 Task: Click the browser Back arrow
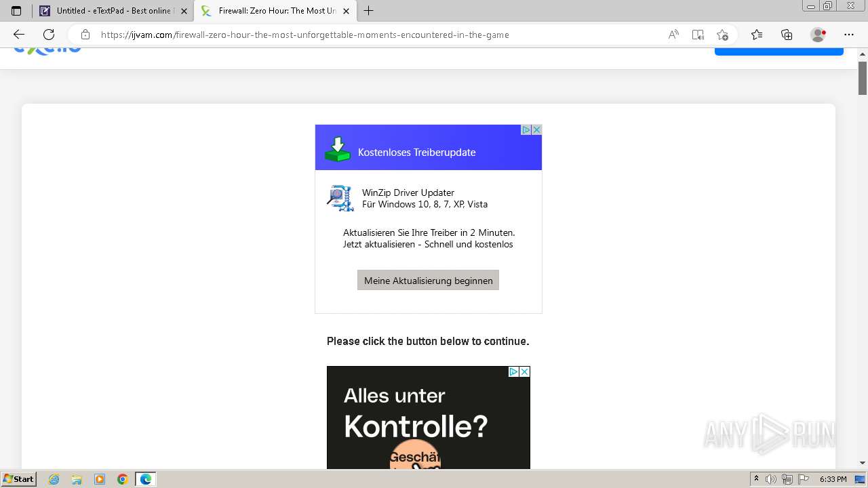pos(18,35)
